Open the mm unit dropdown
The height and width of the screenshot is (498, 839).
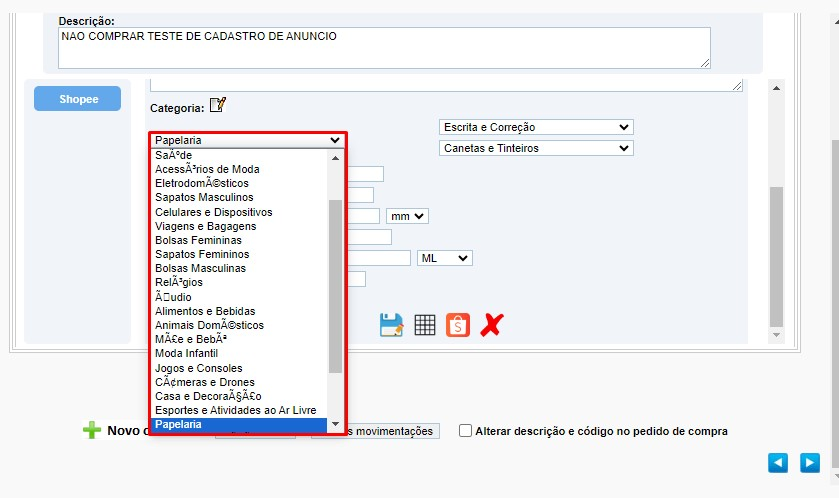[x=407, y=216]
